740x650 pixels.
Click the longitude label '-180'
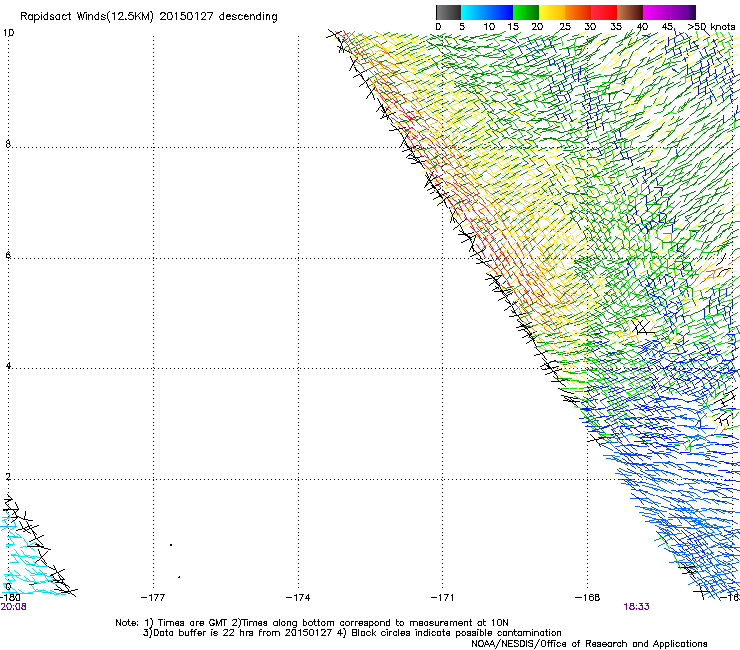point(10,598)
